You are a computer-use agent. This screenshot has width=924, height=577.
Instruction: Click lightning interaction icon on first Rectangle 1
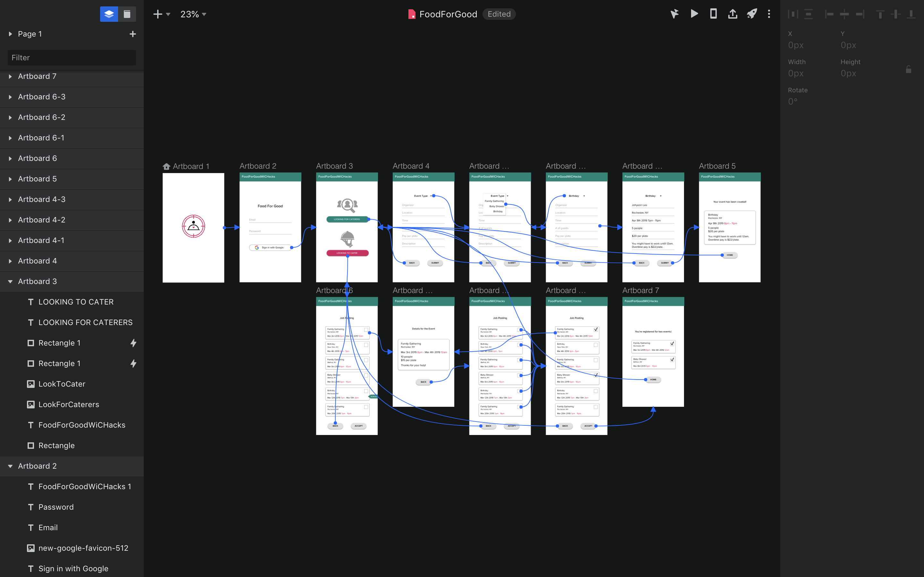(x=133, y=343)
